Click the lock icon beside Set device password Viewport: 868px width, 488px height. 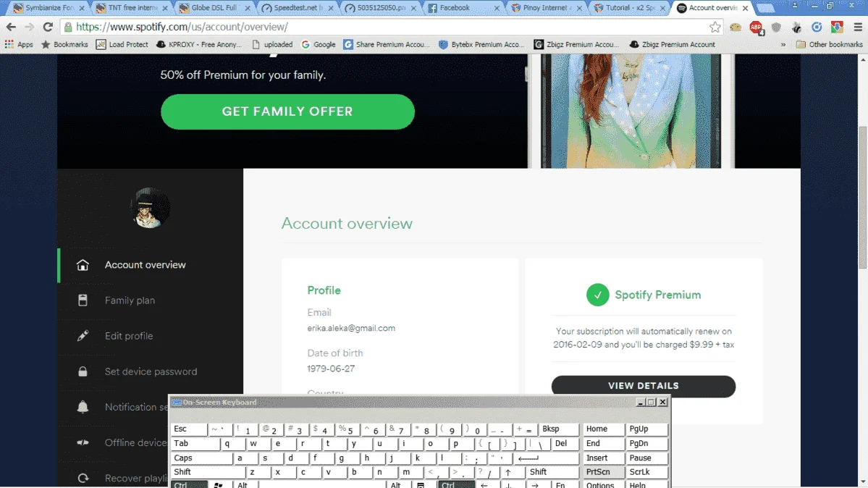click(x=83, y=371)
